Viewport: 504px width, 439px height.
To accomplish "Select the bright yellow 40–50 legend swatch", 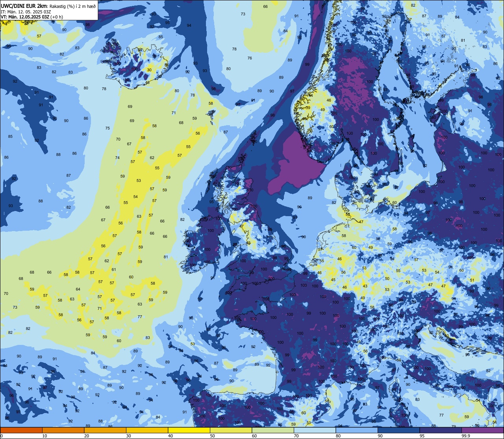I will click(189, 430).
